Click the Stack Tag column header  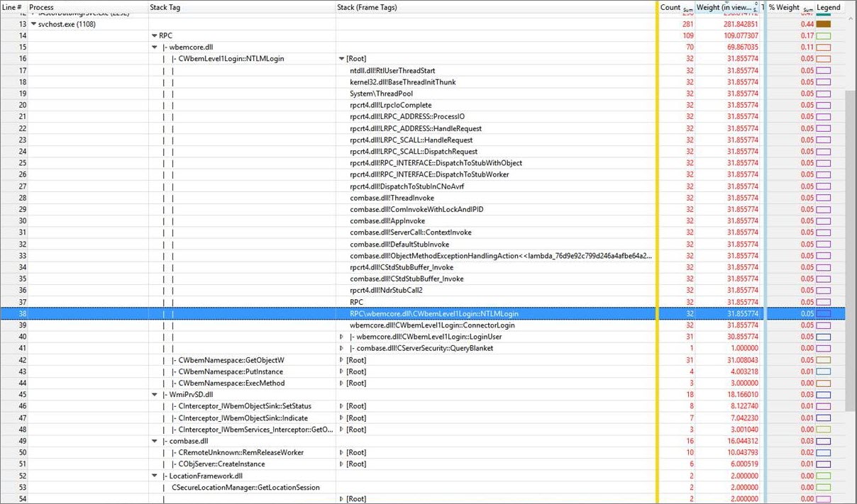162,7
